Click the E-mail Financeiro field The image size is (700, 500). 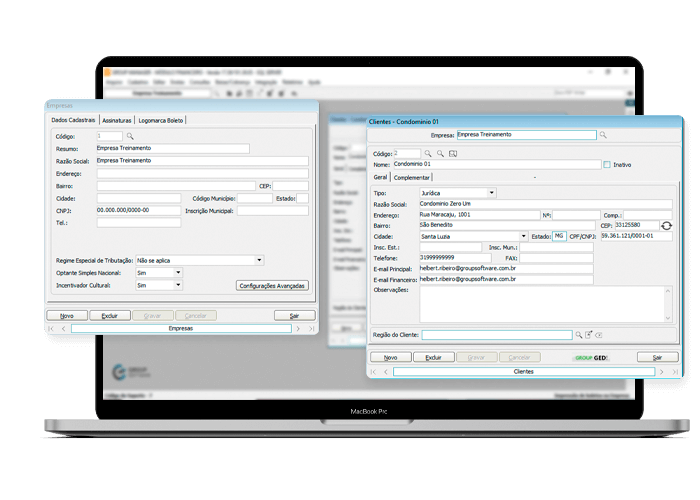click(x=506, y=279)
